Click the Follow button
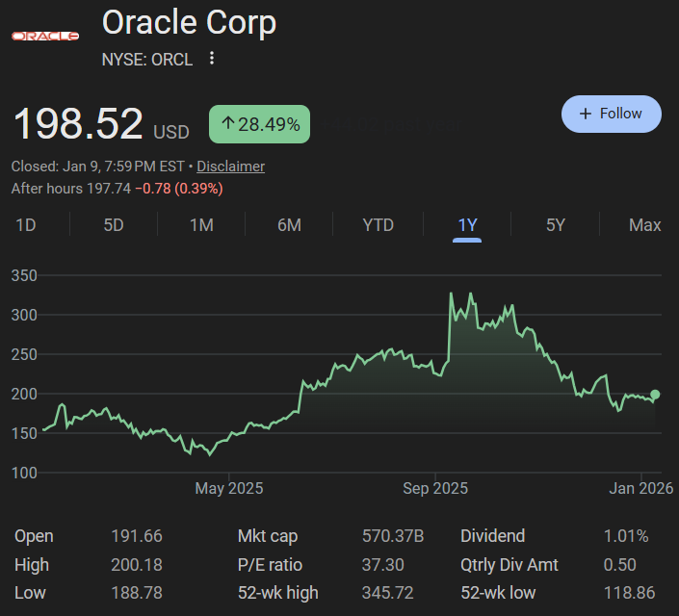 pos(611,114)
